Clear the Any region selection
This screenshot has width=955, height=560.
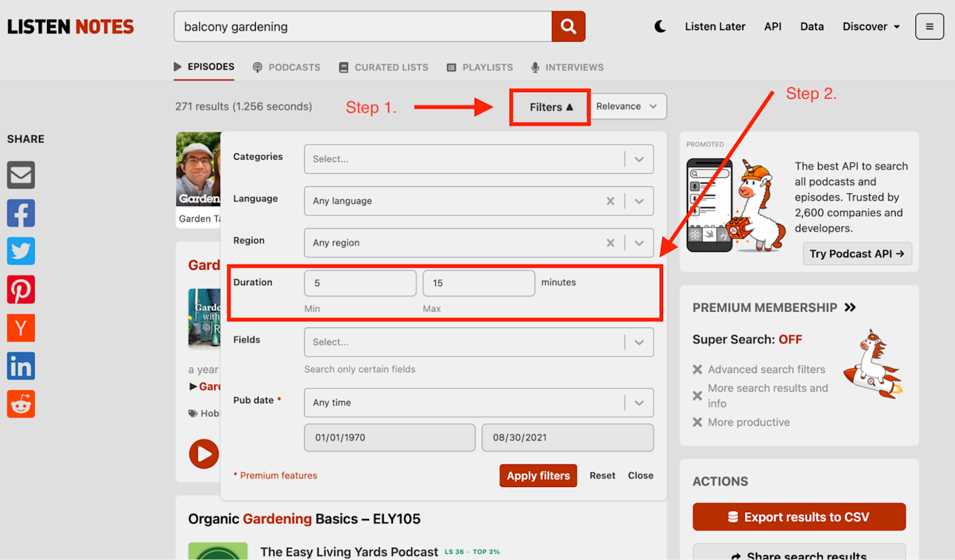611,243
